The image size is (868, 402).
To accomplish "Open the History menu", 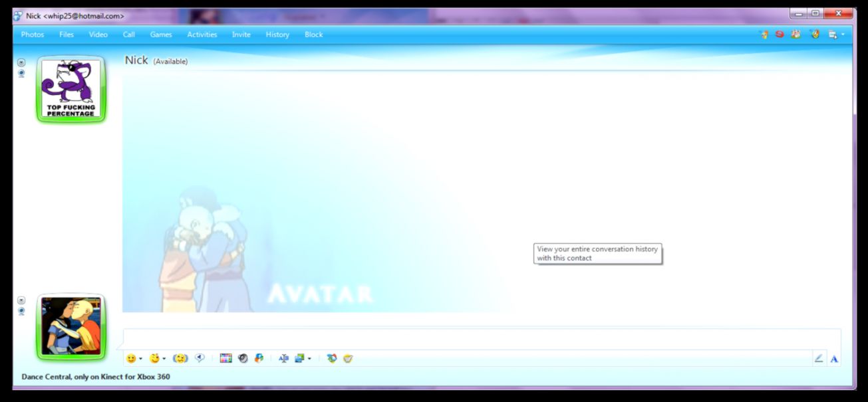I will [x=277, y=35].
